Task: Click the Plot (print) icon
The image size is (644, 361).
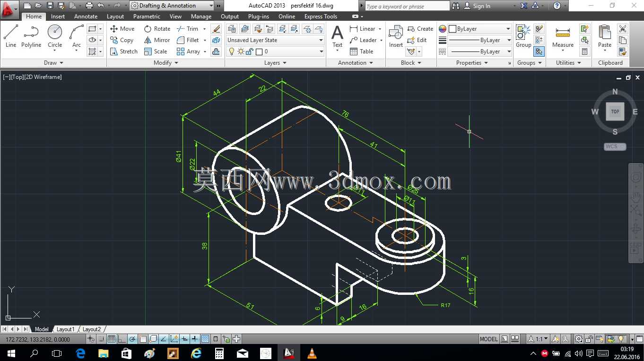Action: [89, 6]
